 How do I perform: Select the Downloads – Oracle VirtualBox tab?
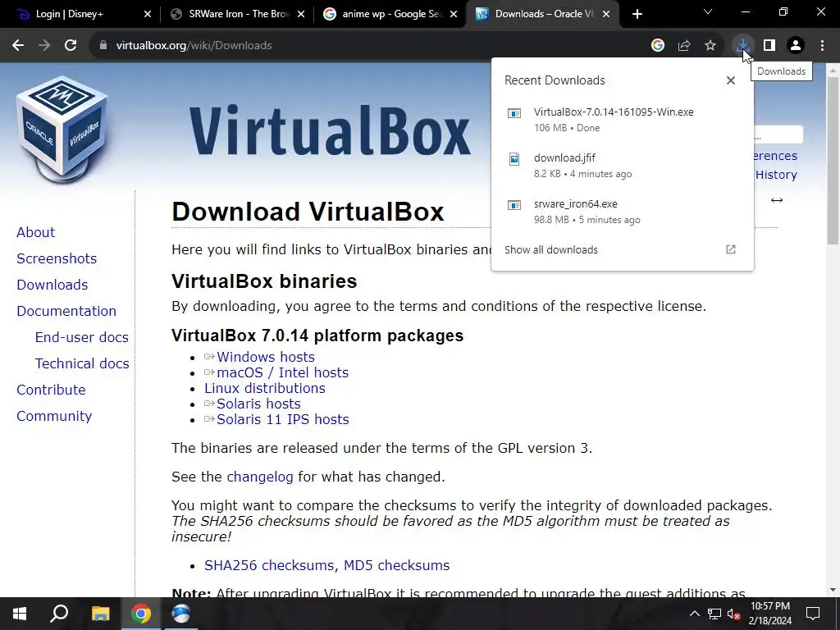tap(543, 14)
